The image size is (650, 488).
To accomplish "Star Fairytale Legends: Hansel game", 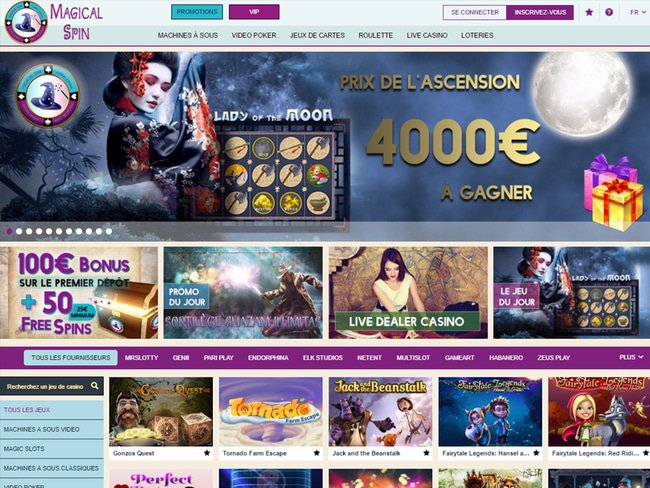I will [536, 453].
